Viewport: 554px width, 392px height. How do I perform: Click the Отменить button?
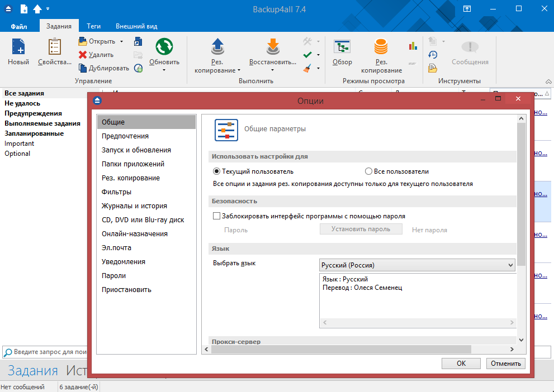pos(505,364)
